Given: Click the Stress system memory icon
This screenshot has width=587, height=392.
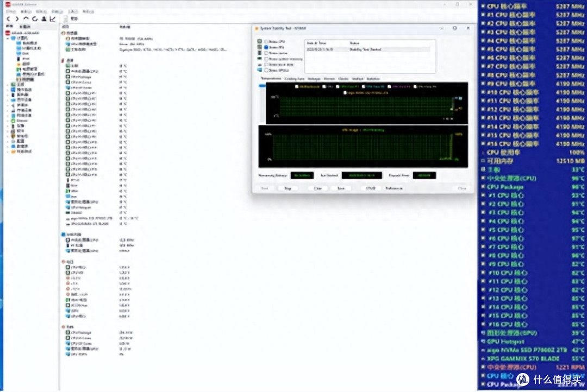Looking at the screenshot, I should (x=260, y=59).
